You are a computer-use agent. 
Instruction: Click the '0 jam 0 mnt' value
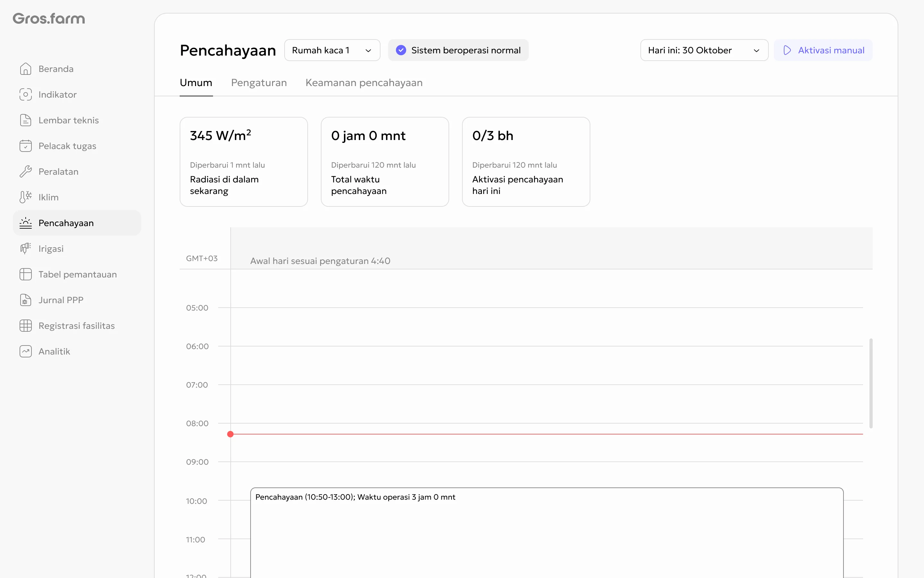point(368,136)
